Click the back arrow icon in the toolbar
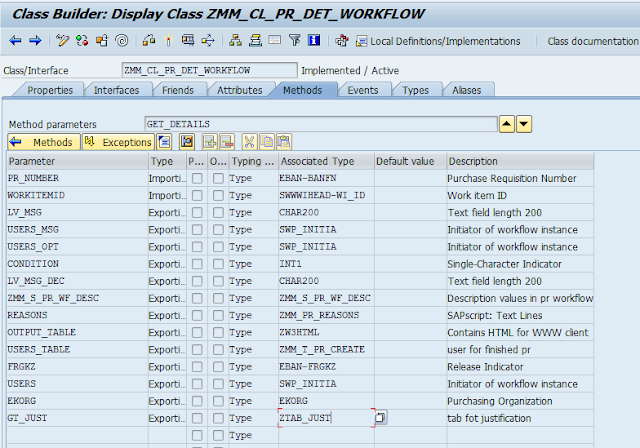This screenshot has height=448, width=640. (15, 41)
